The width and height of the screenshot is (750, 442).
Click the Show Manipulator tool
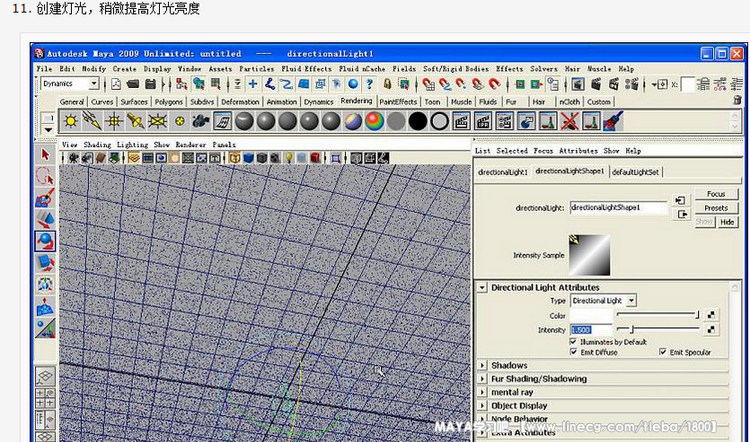pyautogui.click(x=45, y=328)
